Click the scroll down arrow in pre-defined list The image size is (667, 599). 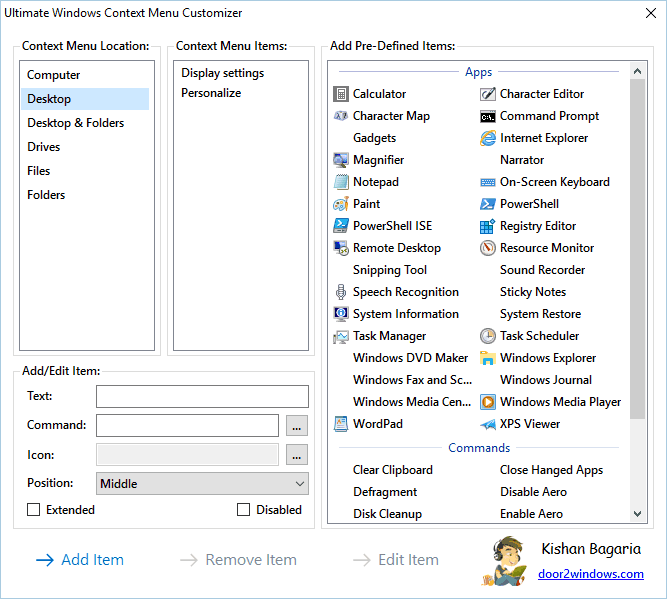point(637,513)
